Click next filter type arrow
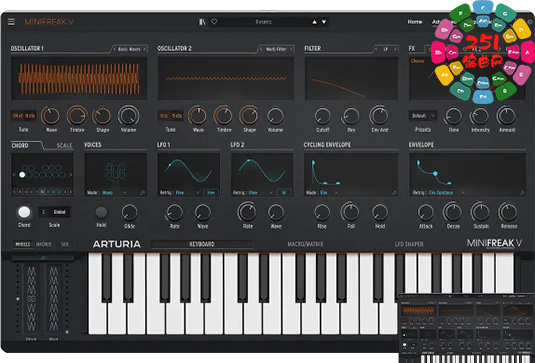The width and height of the screenshot is (535, 363). 395,49
